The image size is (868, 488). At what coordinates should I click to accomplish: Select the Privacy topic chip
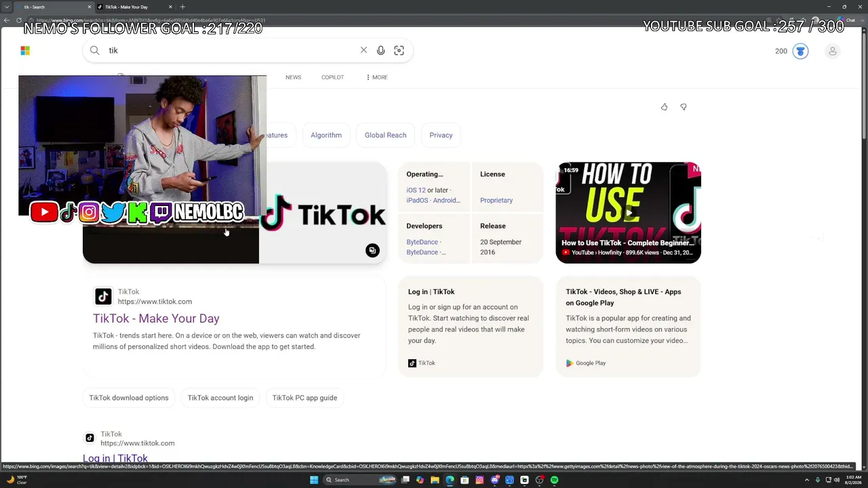click(x=441, y=135)
